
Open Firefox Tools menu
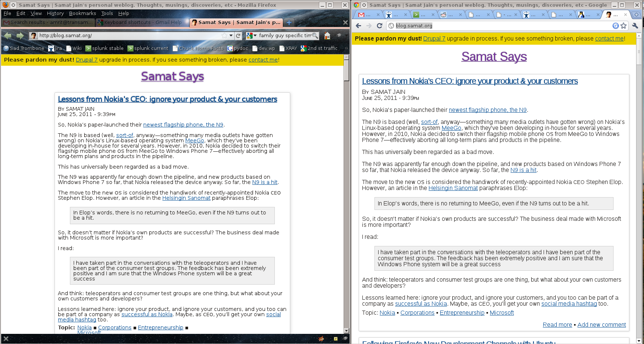coord(107,13)
